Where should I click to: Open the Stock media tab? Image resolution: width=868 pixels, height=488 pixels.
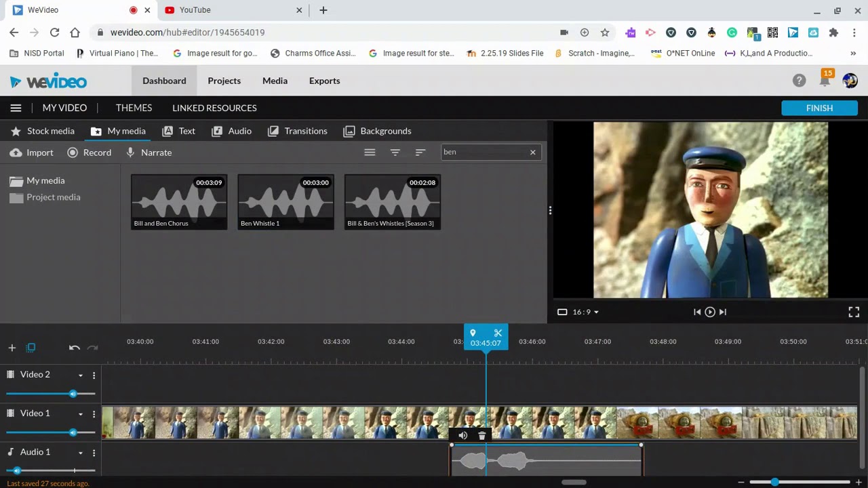pos(42,131)
